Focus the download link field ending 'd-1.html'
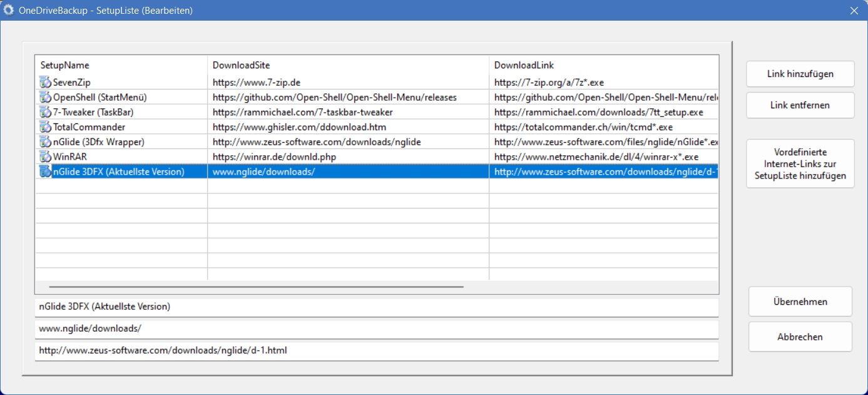868x395 pixels. pyautogui.click(x=377, y=351)
